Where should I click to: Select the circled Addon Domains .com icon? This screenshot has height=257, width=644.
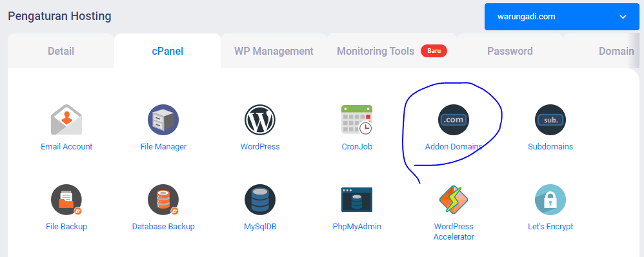(x=454, y=119)
